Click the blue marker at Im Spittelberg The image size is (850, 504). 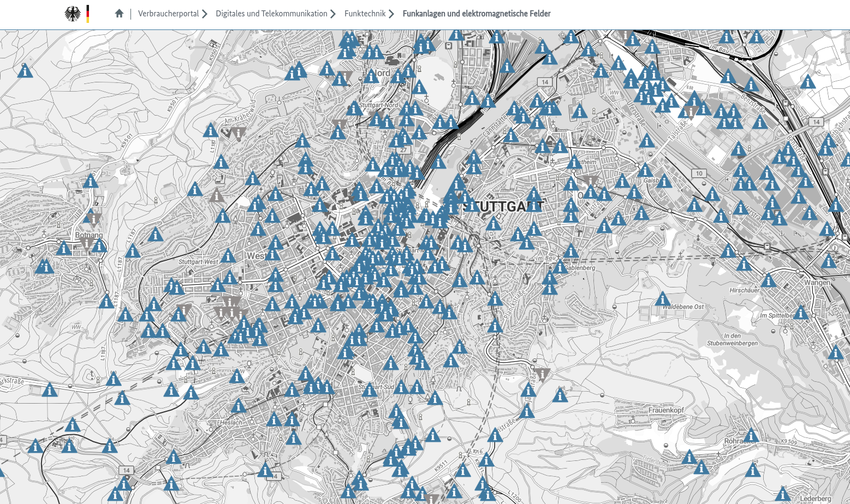pos(800,313)
